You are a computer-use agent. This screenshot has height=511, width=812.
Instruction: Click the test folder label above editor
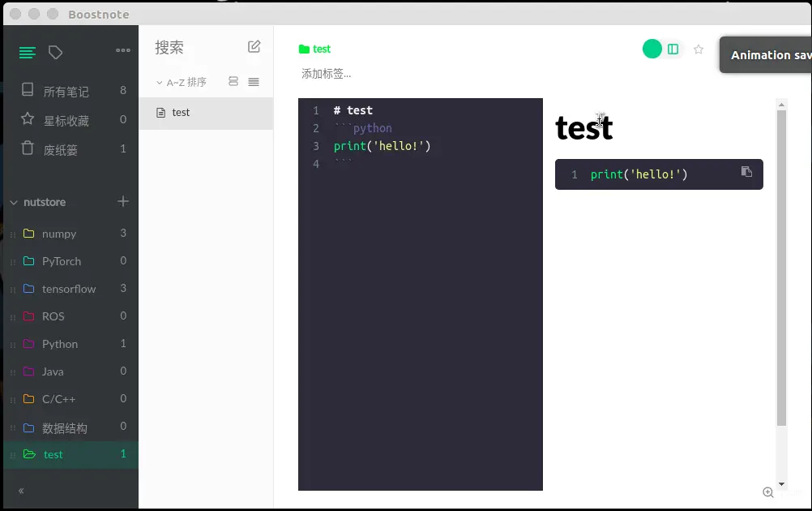coord(315,49)
